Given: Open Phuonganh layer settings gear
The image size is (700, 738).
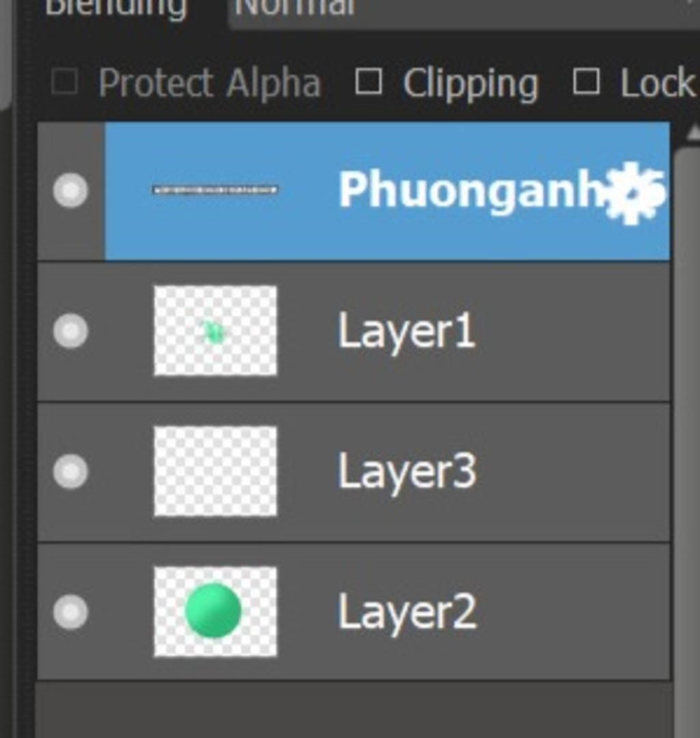Looking at the screenshot, I should 633,193.
